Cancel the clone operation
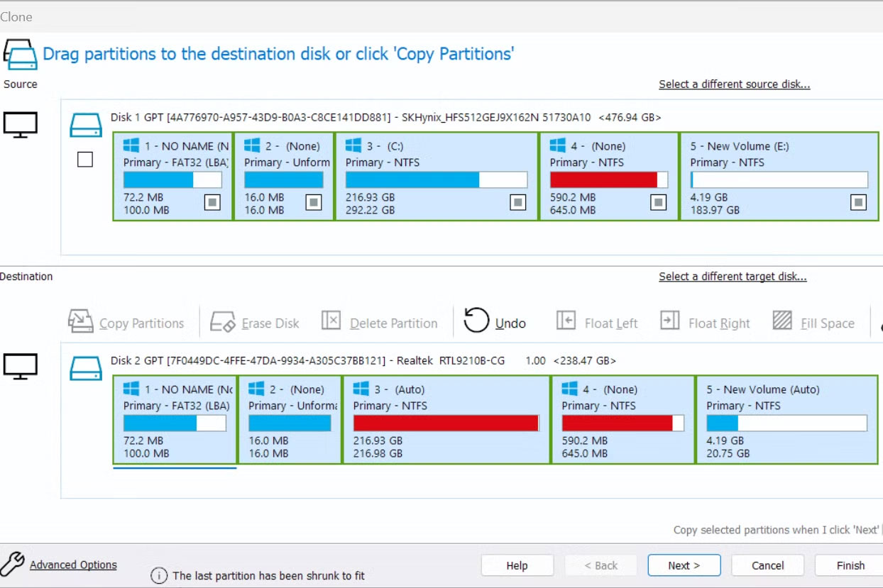This screenshot has height=588, width=883. 767,565
